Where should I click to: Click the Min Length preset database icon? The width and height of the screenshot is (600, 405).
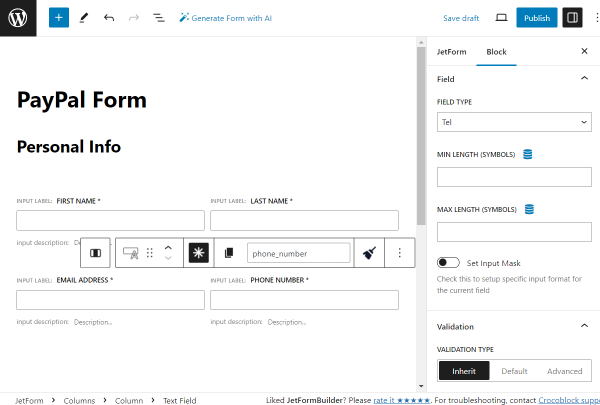click(528, 154)
